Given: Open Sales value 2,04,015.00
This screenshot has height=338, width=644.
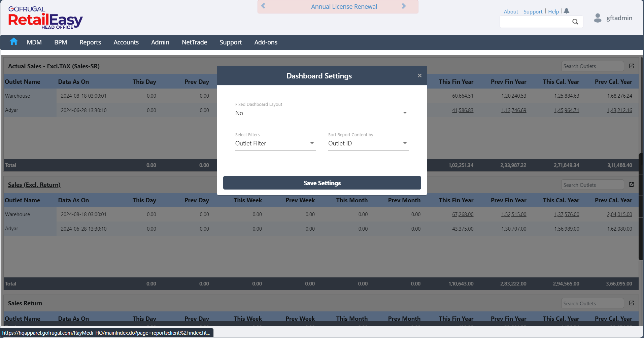Looking at the screenshot, I should click(619, 214).
